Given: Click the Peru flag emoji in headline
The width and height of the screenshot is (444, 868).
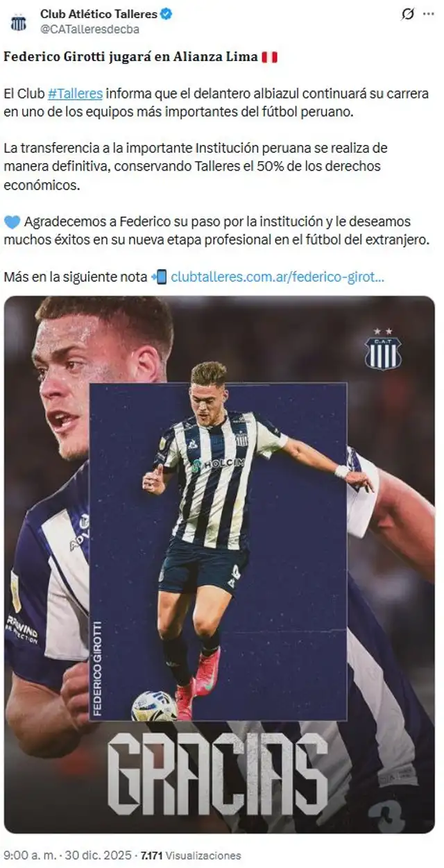Looking at the screenshot, I should click(x=269, y=58).
